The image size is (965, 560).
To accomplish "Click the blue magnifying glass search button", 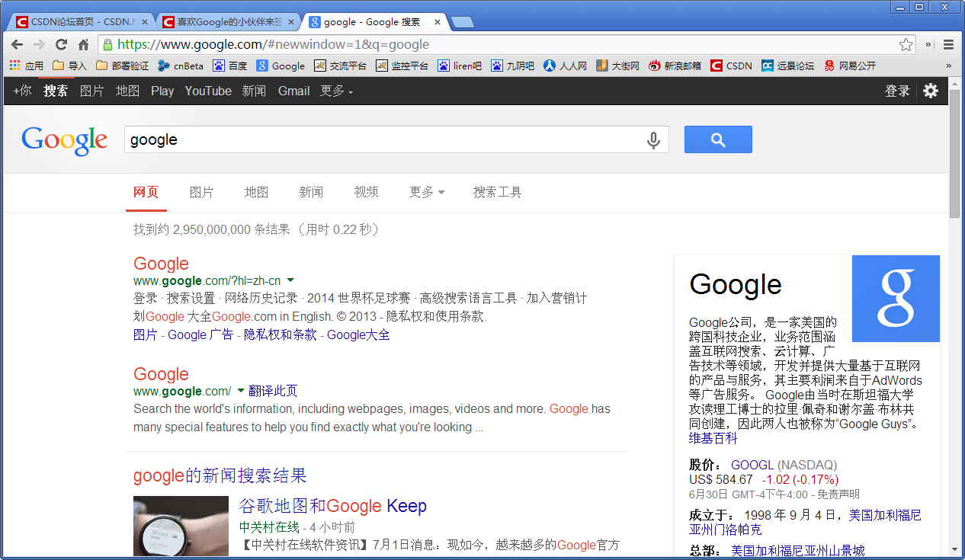I will pos(717,139).
